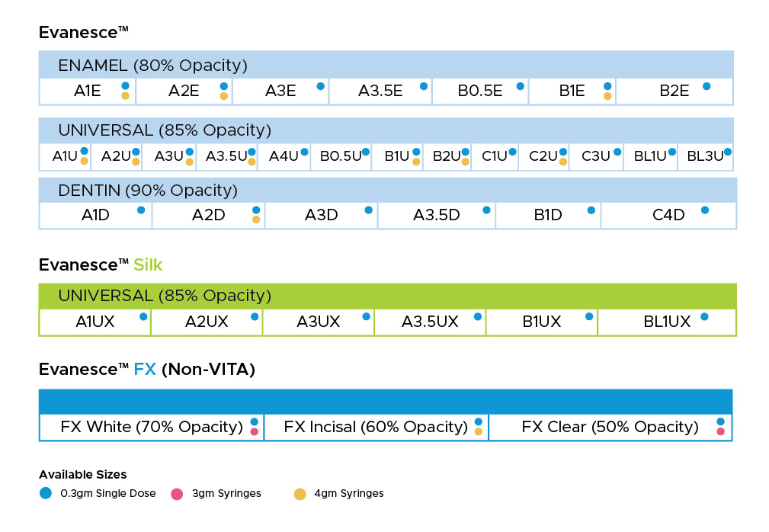Select the A3.5U shade label
The image size is (769, 532).
[226, 156]
